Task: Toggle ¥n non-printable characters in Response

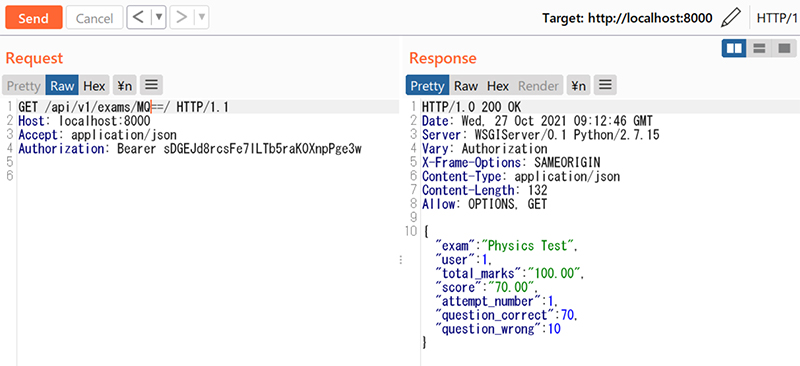Action: (579, 86)
